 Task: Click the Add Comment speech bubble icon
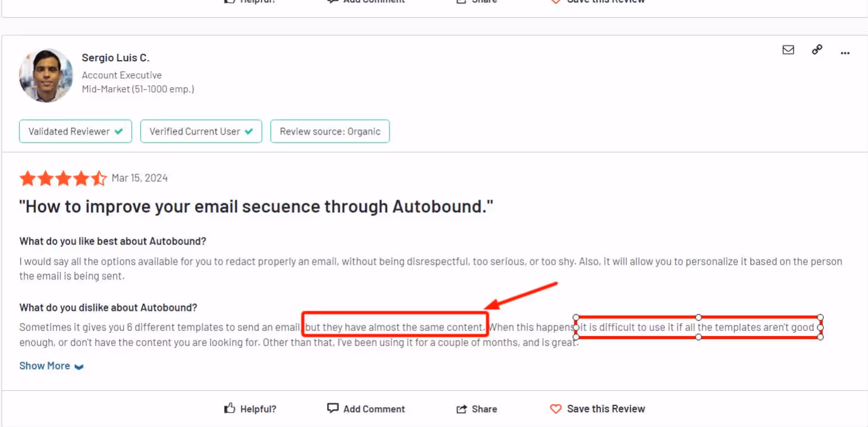tap(332, 408)
